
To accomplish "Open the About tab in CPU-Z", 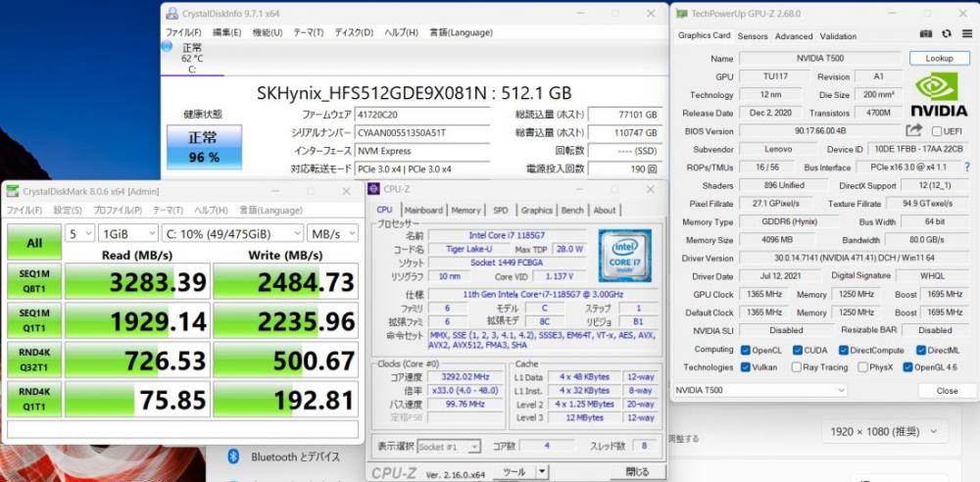I will tap(605, 210).
